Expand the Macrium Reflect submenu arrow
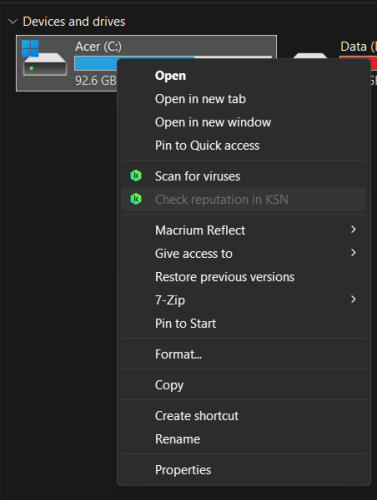Screen dimensions: 377x500 353,229
